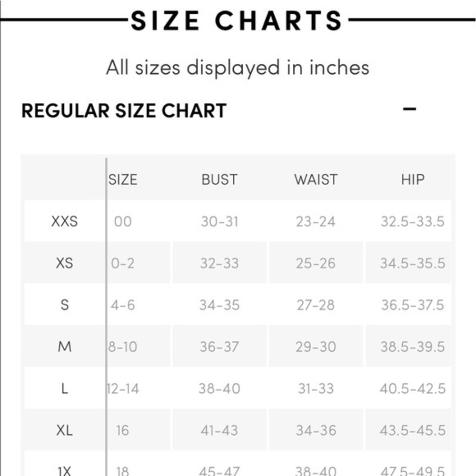Select the WAIST column header
The width and height of the screenshot is (476, 476).
click(x=316, y=179)
